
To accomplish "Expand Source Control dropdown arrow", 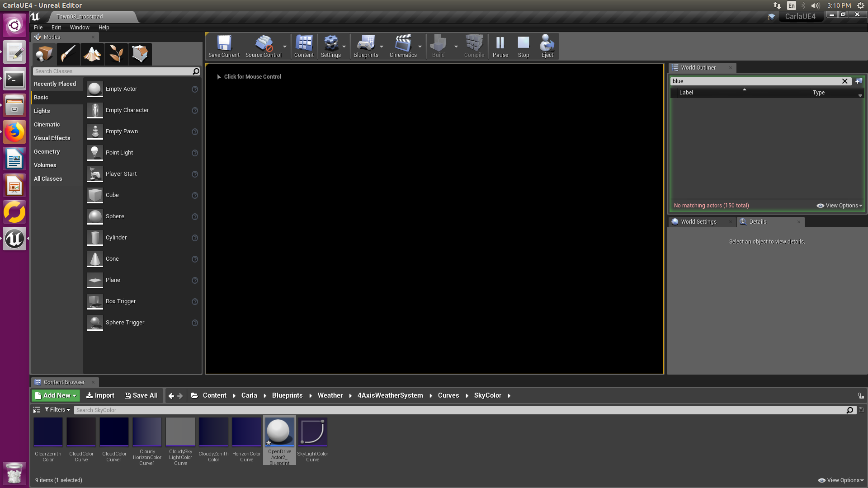I will tap(285, 47).
